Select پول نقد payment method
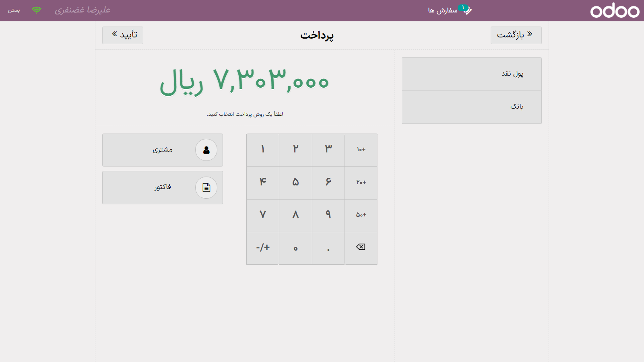 tap(471, 74)
